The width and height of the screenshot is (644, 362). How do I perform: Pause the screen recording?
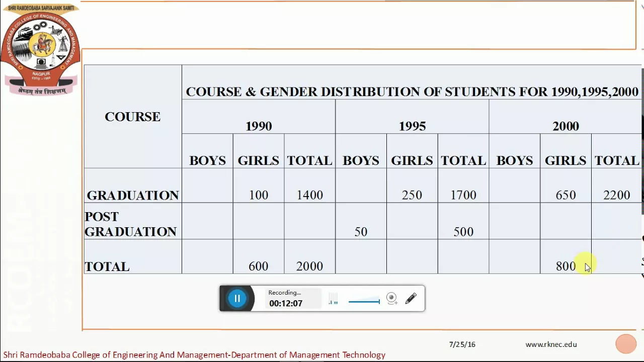[x=237, y=299]
